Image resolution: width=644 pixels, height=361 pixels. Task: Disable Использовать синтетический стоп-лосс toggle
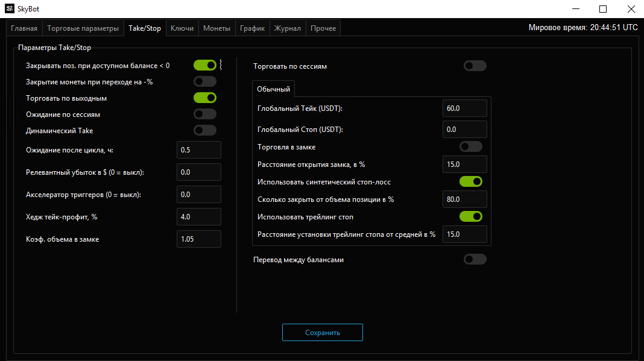click(471, 181)
